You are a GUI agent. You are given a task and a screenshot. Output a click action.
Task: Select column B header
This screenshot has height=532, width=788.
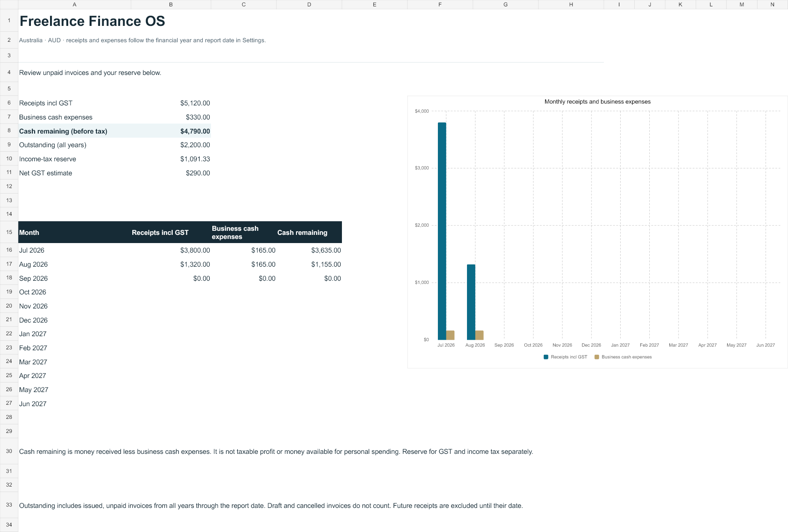171,5
